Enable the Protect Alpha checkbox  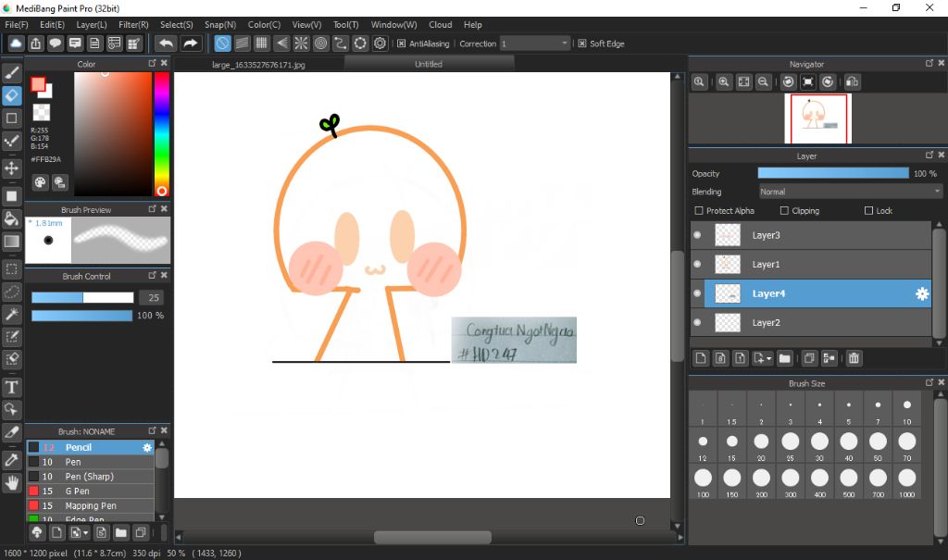(699, 210)
